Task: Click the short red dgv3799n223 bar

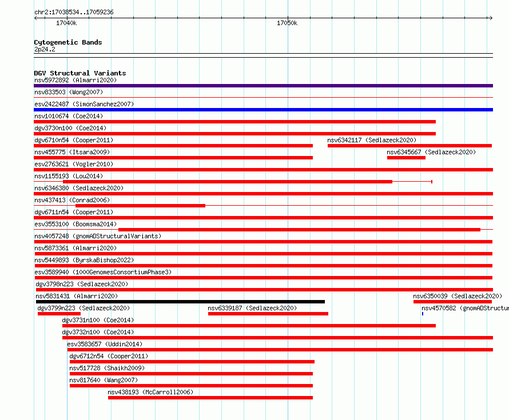Action: (59, 314)
